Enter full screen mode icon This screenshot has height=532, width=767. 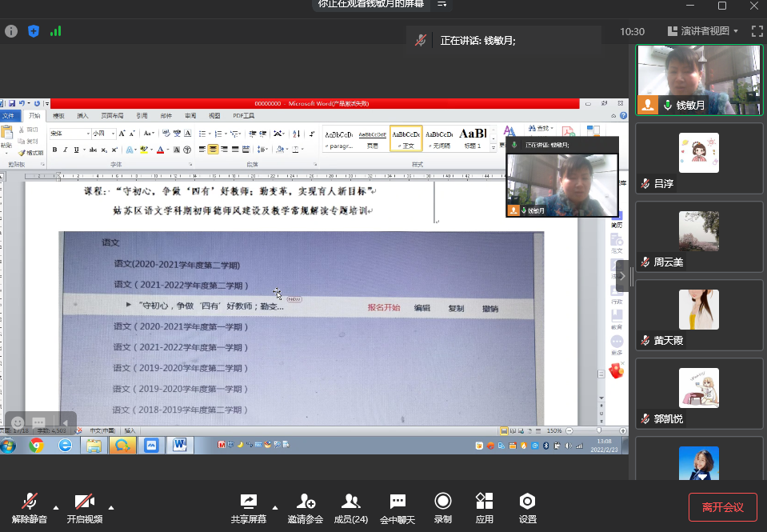pos(757,31)
